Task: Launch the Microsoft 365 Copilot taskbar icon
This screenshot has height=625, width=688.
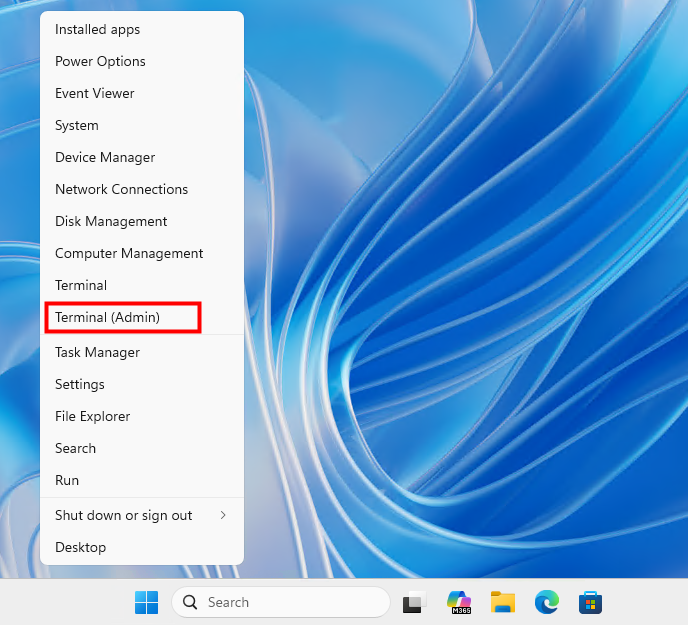Action: [459, 602]
